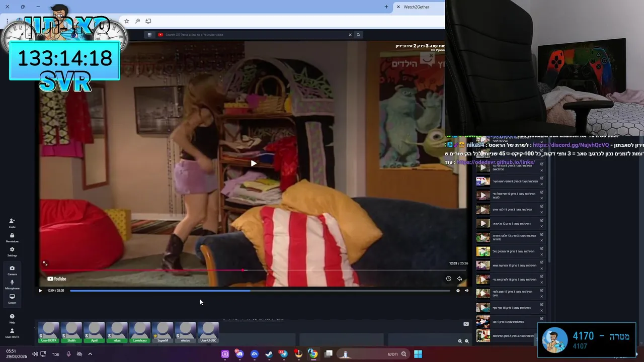644x362 pixels.
Task: Open the discord.gg/NajvhQcVQ link in chat
Action: [x=571, y=145]
